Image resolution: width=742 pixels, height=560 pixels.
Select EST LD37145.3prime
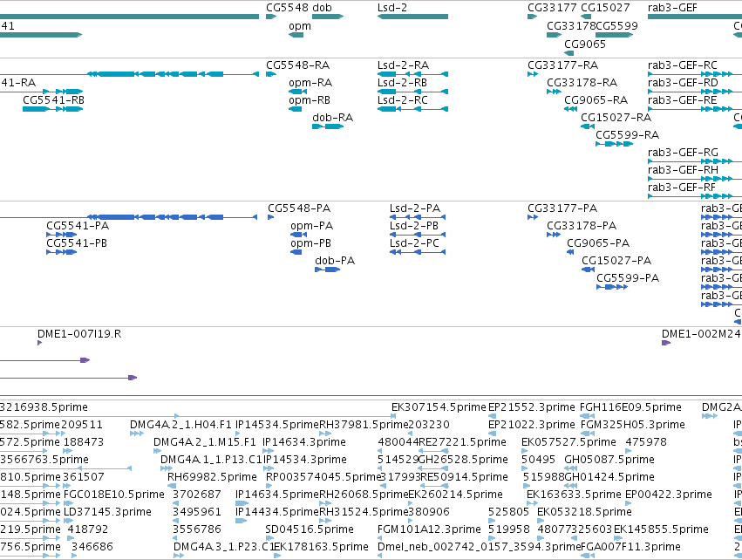[107, 512]
